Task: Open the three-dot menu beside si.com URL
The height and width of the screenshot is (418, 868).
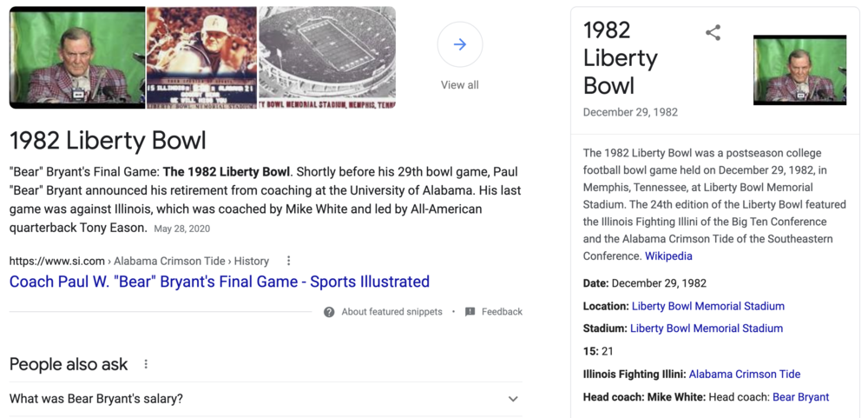Action: pos(289,261)
